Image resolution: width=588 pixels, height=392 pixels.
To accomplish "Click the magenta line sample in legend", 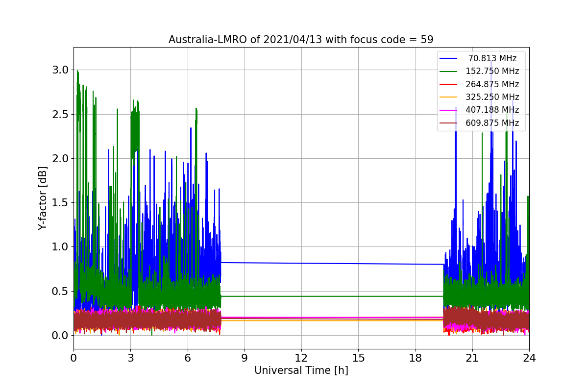I will [x=448, y=110].
